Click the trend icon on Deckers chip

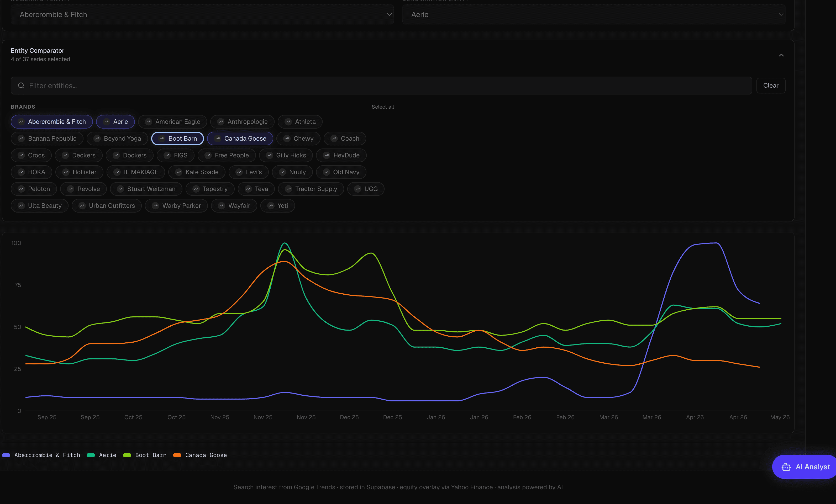point(65,155)
